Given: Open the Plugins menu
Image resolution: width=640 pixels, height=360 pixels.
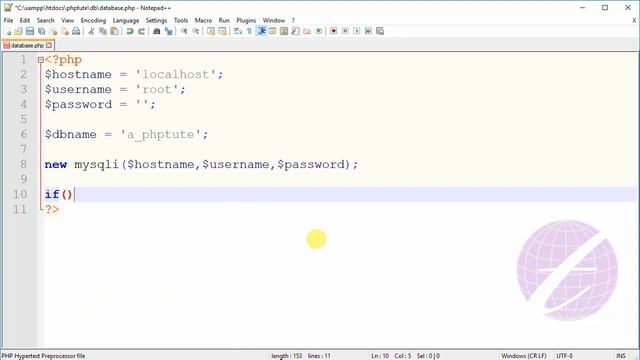Looking at the screenshot, I should [246, 20].
